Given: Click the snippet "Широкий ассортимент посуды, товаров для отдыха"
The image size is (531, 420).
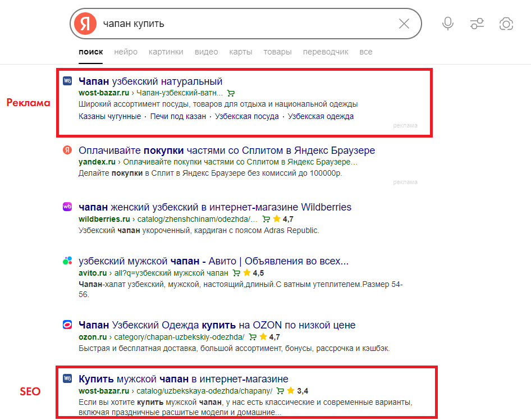Looking at the screenshot, I should coord(218,104).
